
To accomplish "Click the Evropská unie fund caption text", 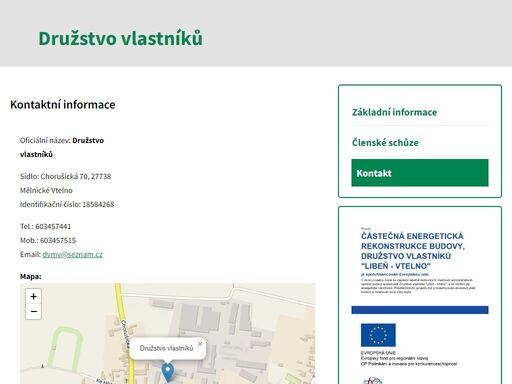I will tap(408, 358).
